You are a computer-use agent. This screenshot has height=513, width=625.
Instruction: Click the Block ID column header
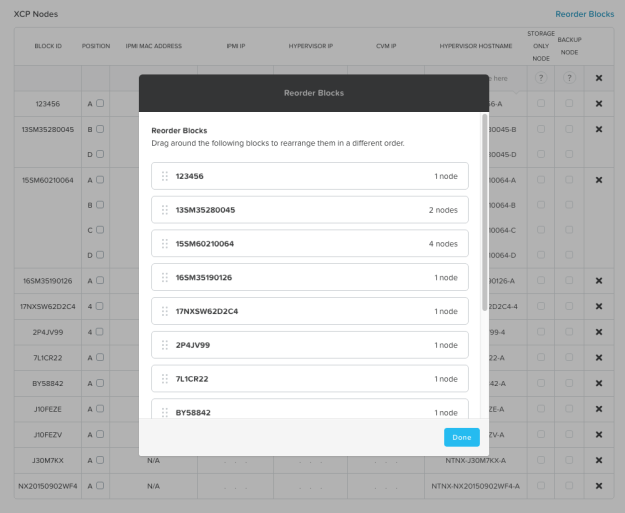[x=48, y=46]
